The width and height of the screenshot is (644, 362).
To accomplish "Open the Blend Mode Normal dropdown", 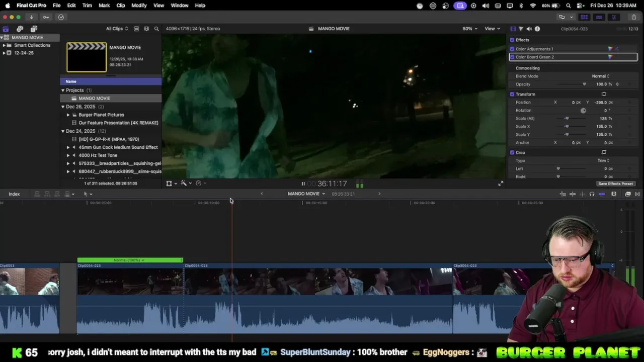I will 601,76.
